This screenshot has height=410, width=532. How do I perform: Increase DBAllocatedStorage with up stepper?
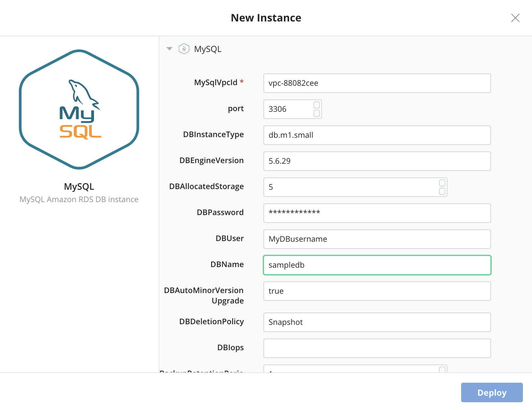[x=442, y=183]
